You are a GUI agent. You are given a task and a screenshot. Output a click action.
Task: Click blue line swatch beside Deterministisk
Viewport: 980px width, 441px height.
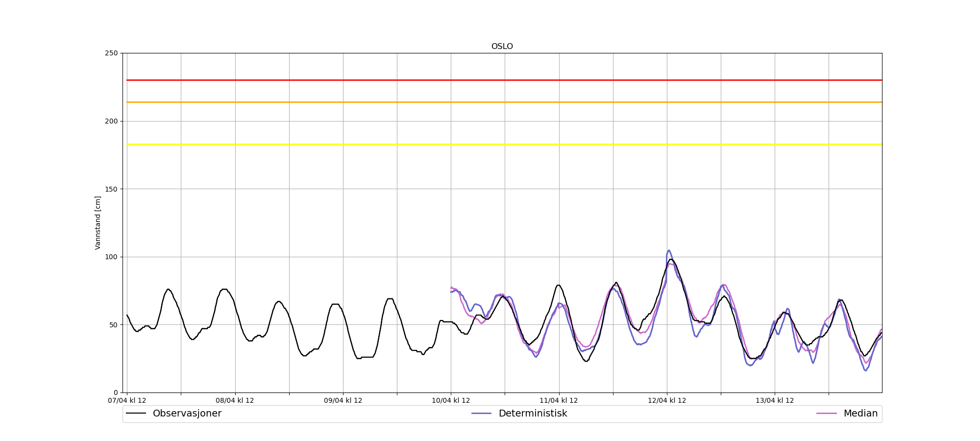point(481,414)
